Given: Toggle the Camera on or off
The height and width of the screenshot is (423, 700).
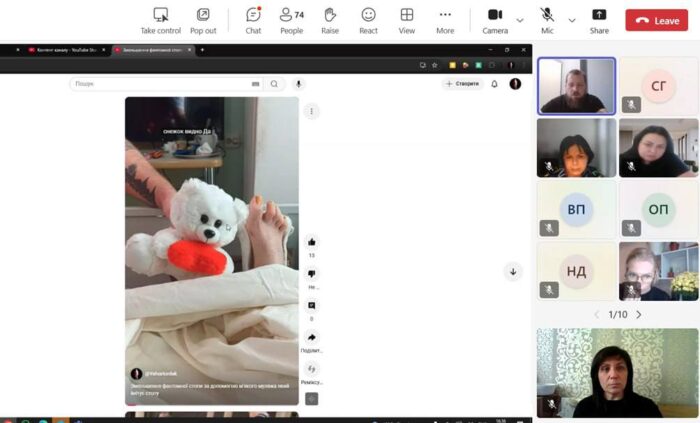Looking at the screenshot, I should click(495, 19).
